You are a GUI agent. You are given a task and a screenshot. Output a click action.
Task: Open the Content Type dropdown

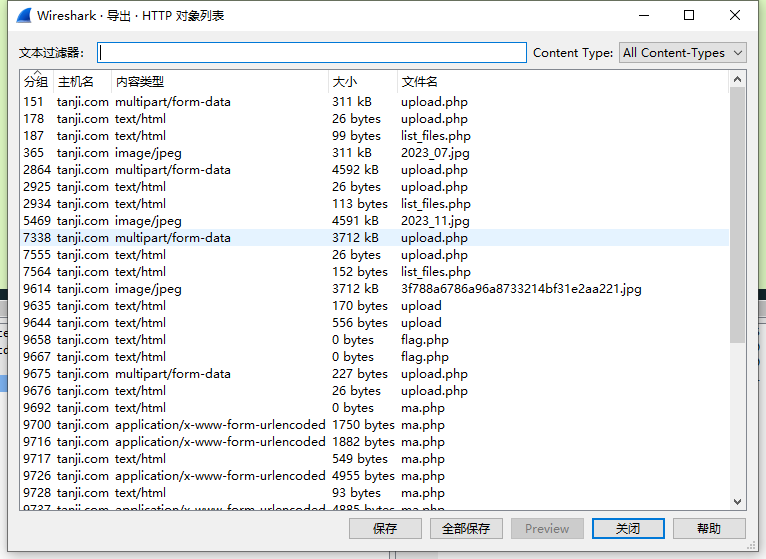tap(682, 53)
